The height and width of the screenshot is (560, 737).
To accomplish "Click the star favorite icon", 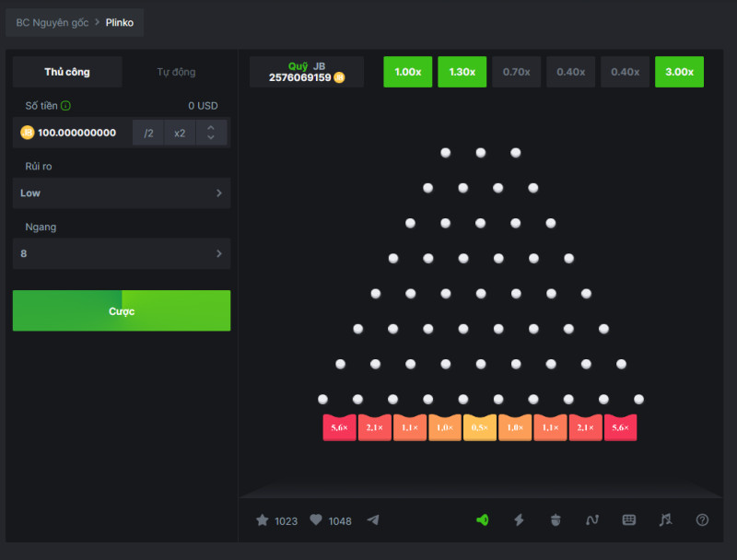I will point(263,520).
